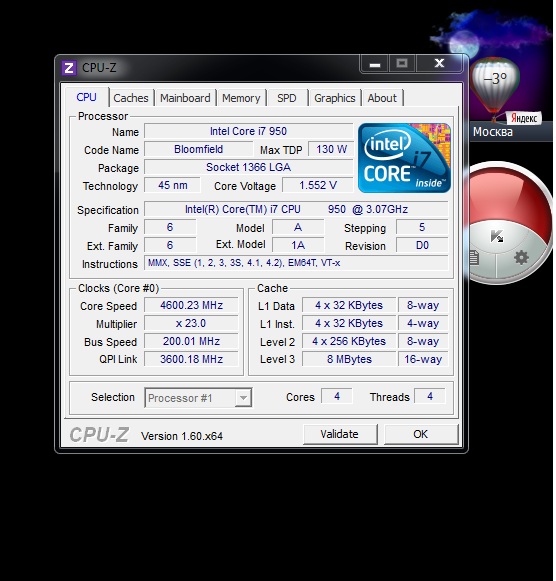Click the -3° temperature on the balloon

pos(495,79)
